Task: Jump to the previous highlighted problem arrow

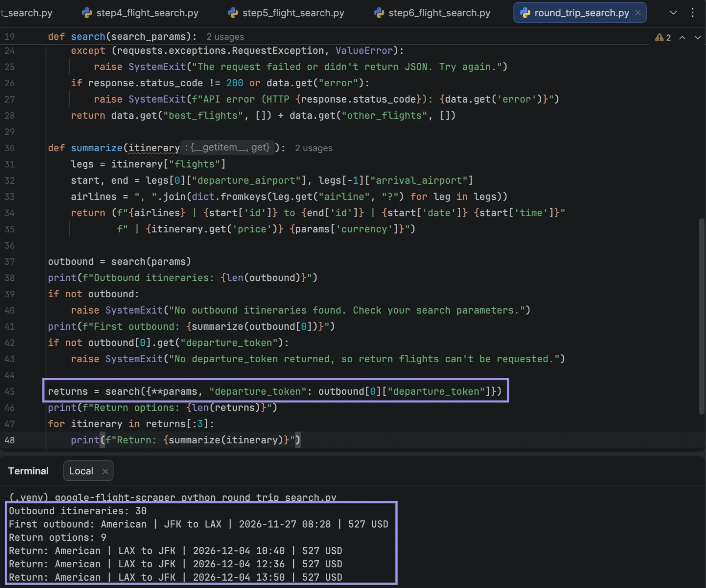Action: point(682,37)
